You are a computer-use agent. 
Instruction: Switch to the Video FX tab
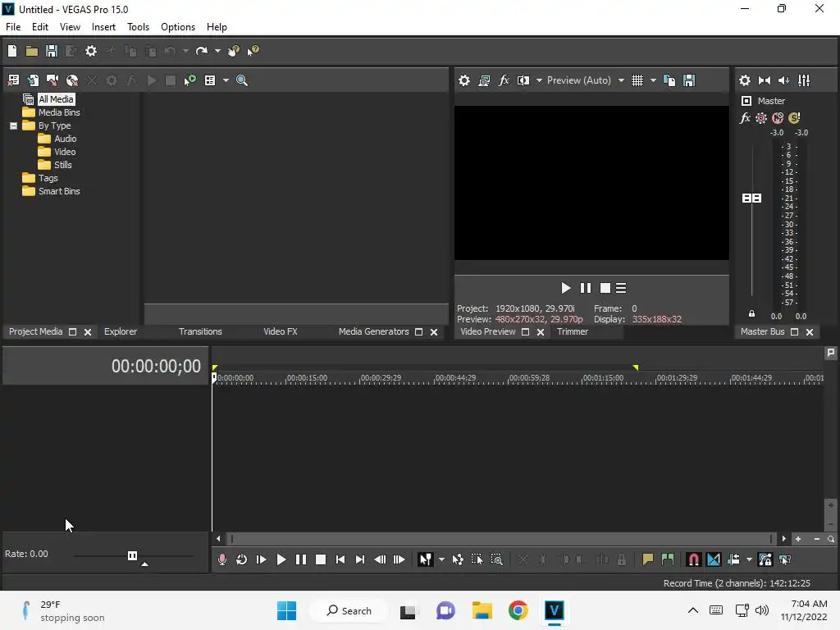tap(281, 331)
